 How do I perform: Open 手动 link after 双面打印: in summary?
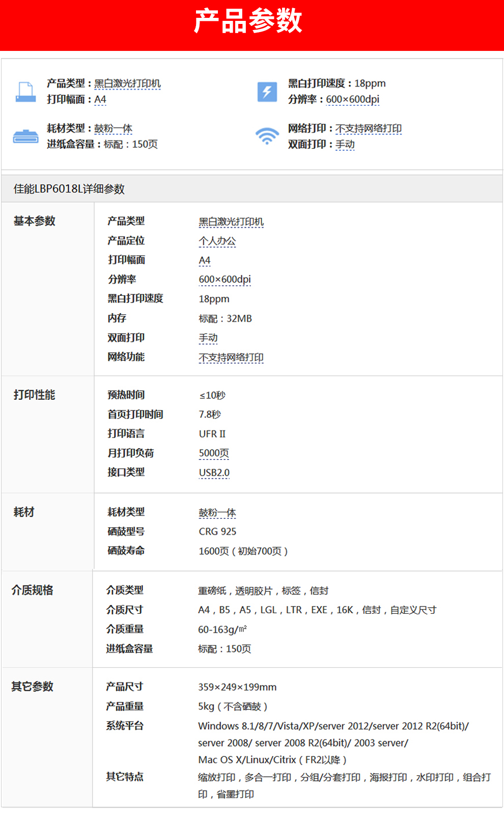[345, 144]
